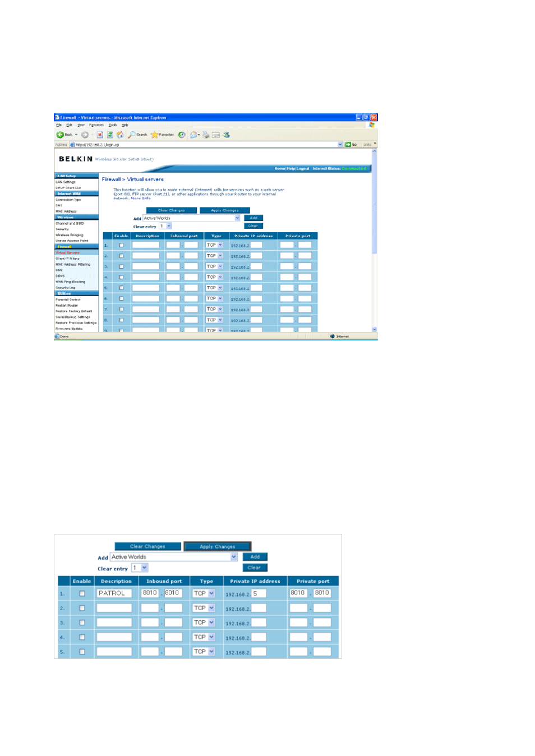535x756 pixels.
Task: Tick row 2 Enable checkbox in enlarged table
Action: coord(82,608)
